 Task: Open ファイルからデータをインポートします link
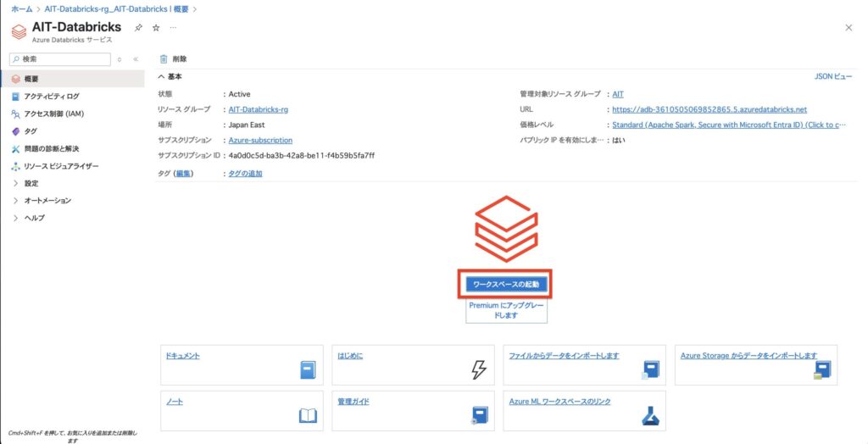[x=564, y=355]
